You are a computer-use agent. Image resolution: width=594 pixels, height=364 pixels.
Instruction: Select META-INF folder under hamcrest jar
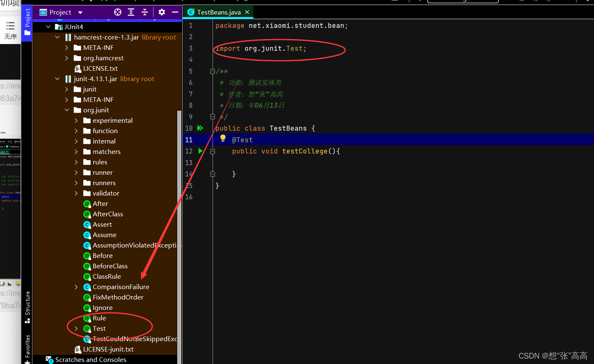tap(94, 47)
